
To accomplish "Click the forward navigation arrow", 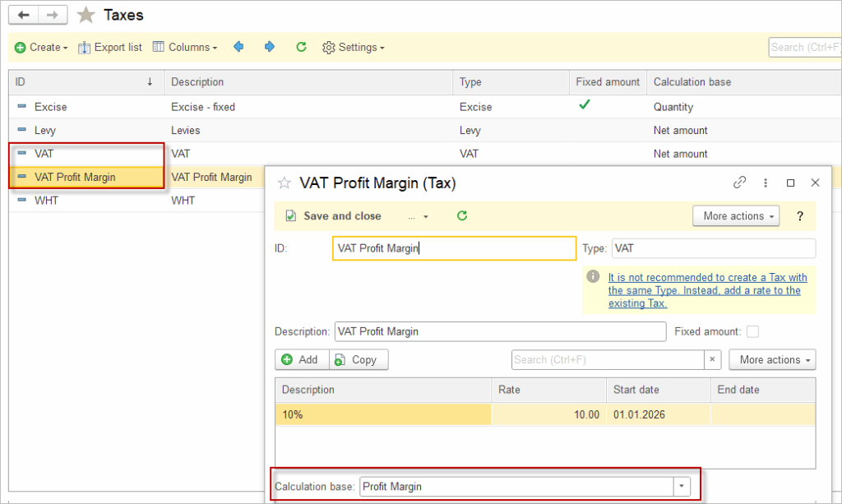I will pos(53,15).
